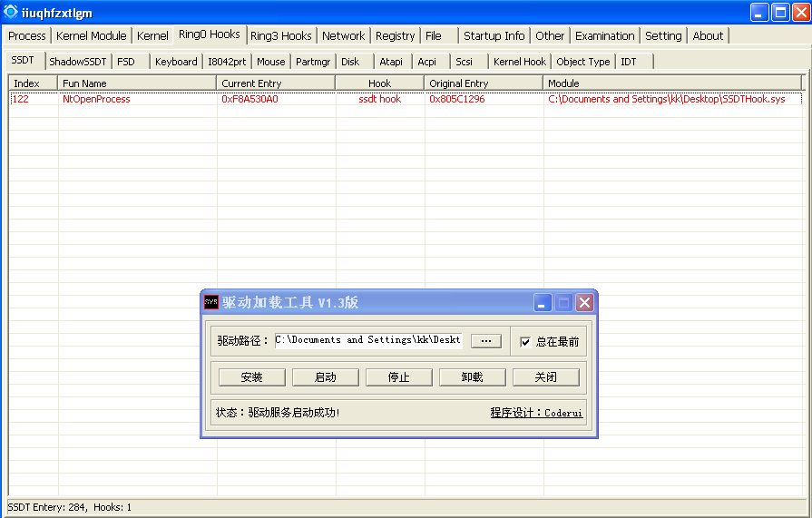812x518 pixels.
Task: Click the driver loader SYS title icon
Action: tap(211, 302)
